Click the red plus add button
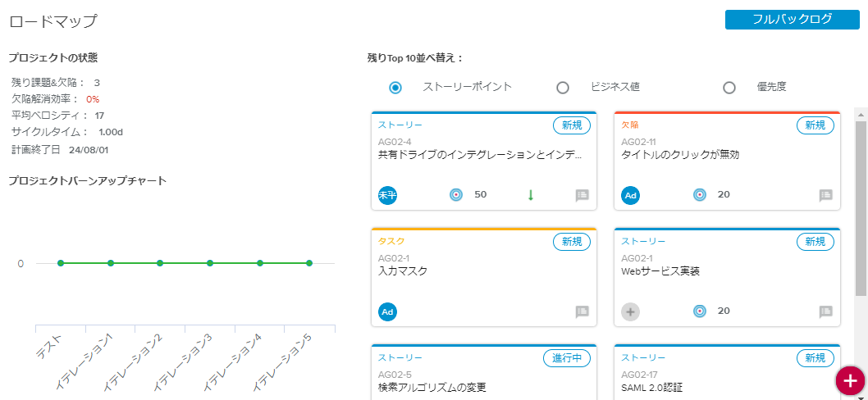Viewport: 868px width, 400px height. click(849, 381)
